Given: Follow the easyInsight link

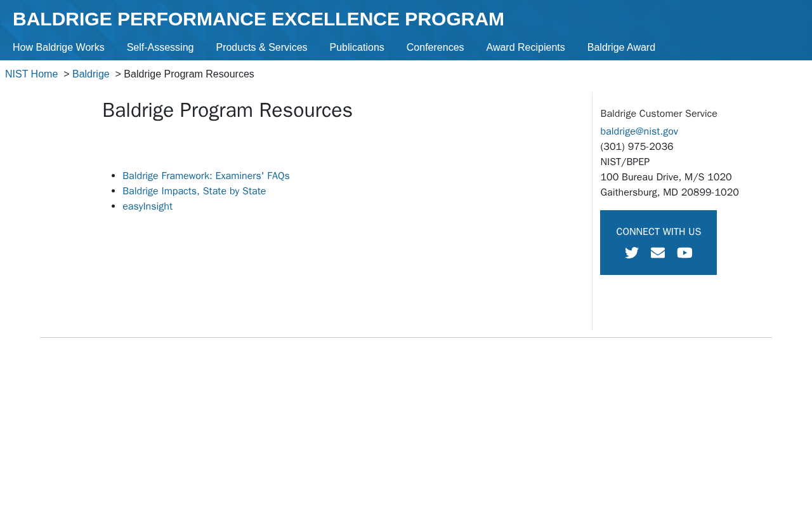Looking at the screenshot, I should 147,206.
